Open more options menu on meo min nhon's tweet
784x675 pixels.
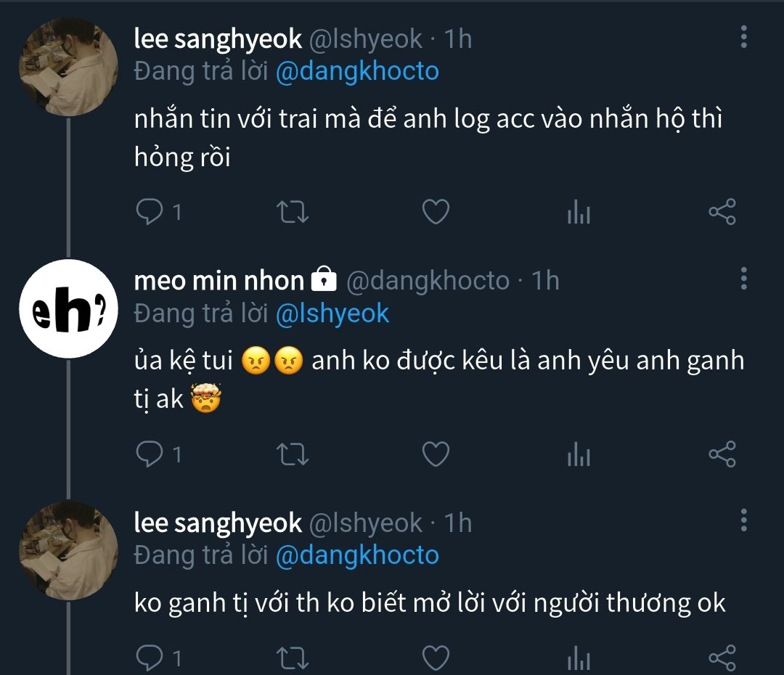click(x=743, y=278)
